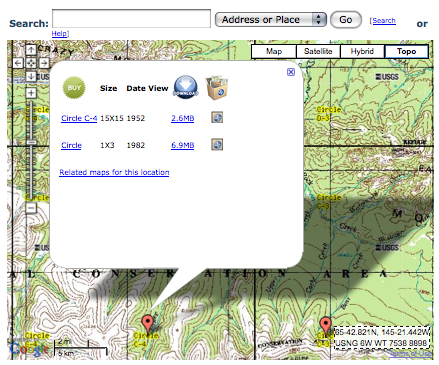Recenter map with center pan icon

pos(31,63)
